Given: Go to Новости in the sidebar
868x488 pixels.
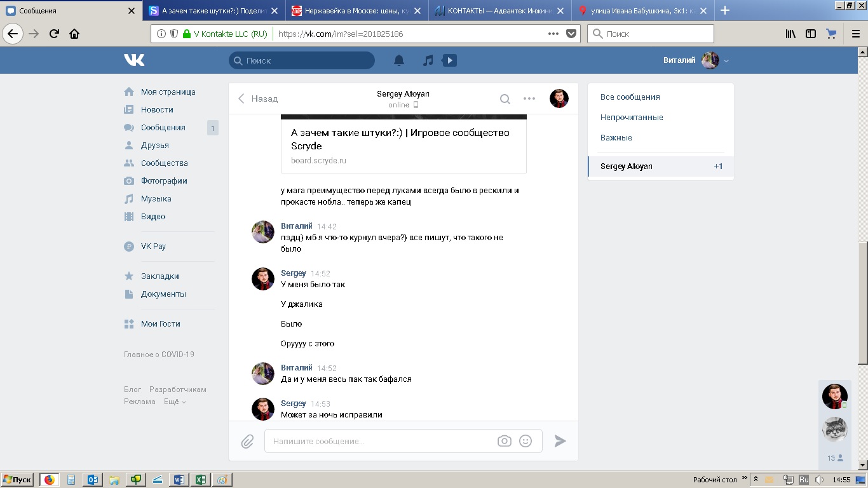Looking at the screenshot, I should coord(156,110).
